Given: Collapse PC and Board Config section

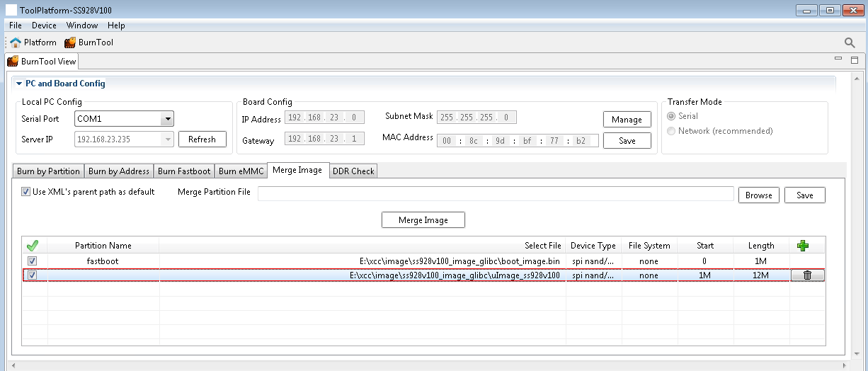Looking at the screenshot, I should click(x=19, y=84).
